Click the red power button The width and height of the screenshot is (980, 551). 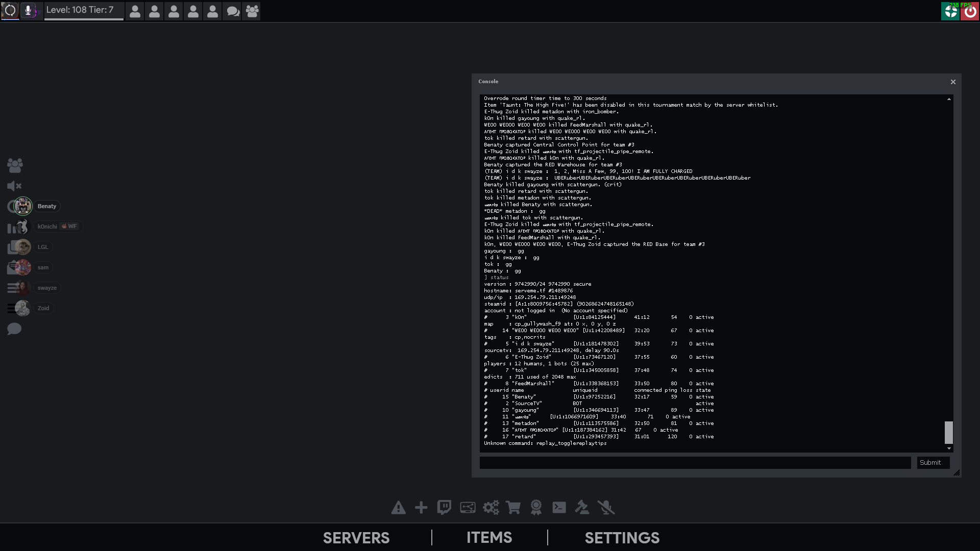point(970,11)
